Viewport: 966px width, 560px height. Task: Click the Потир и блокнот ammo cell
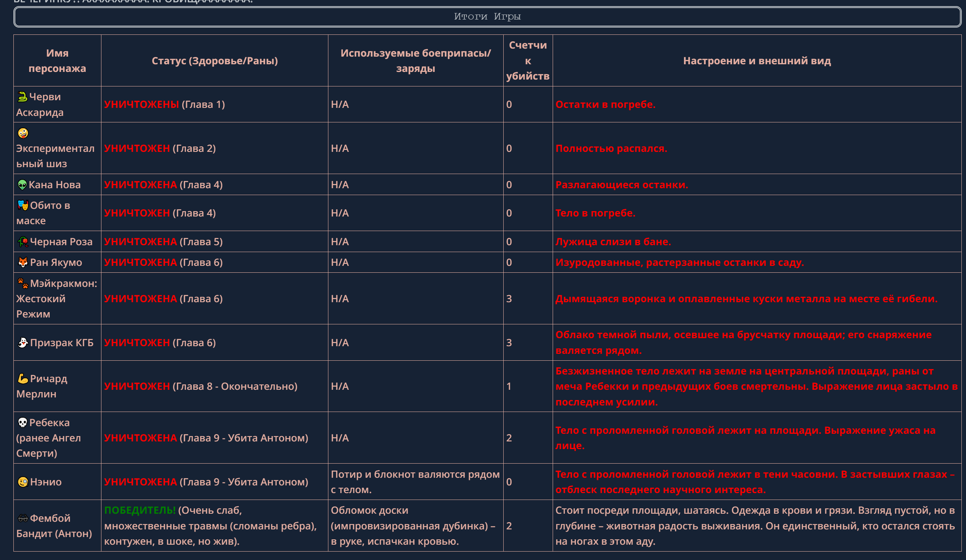pos(415,482)
